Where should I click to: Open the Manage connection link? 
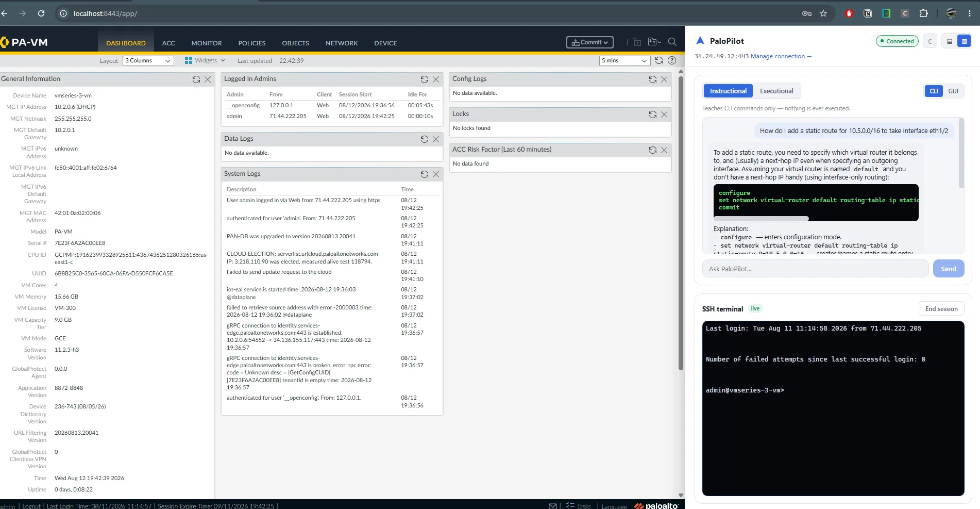[x=781, y=56]
